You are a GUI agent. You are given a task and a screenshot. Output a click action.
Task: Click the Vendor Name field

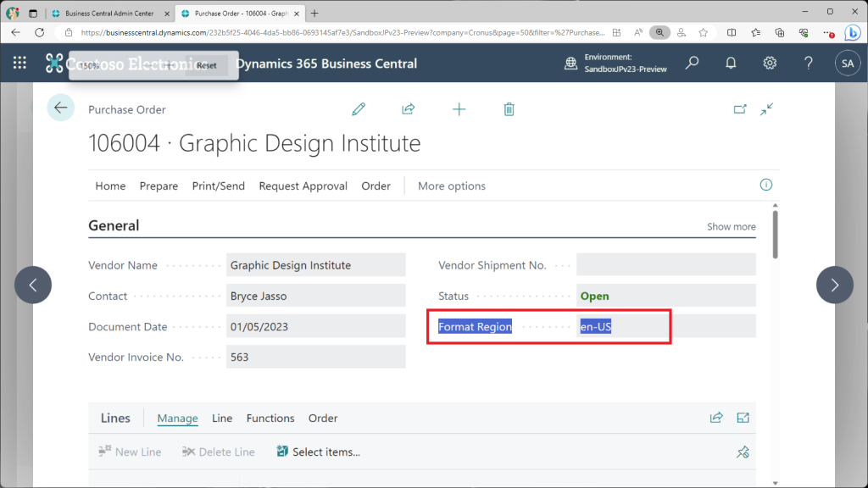tap(316, 265)
